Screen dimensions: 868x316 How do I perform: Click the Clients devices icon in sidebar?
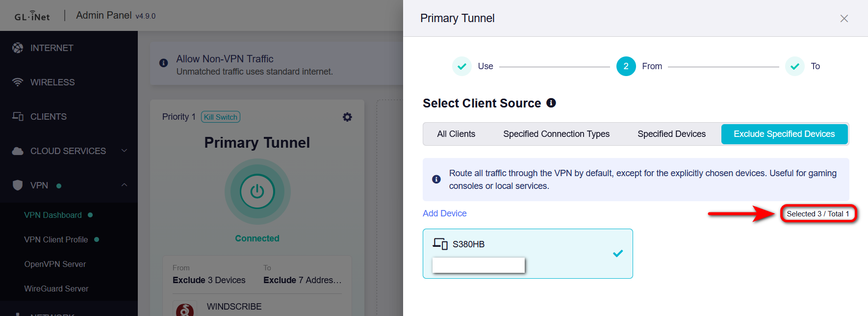(x=18, y=116)
